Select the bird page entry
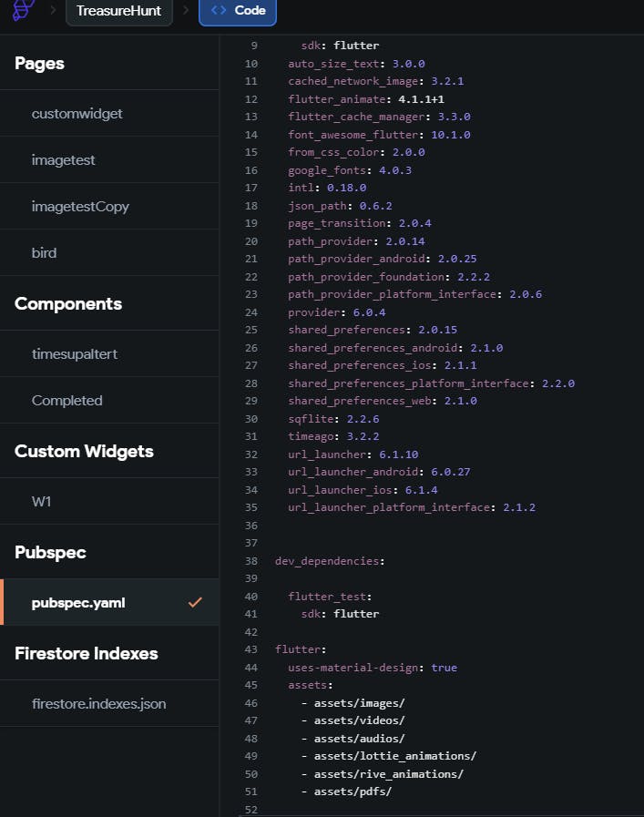The width and height of the screenshot is (644, 817). (x=44, y=253)
